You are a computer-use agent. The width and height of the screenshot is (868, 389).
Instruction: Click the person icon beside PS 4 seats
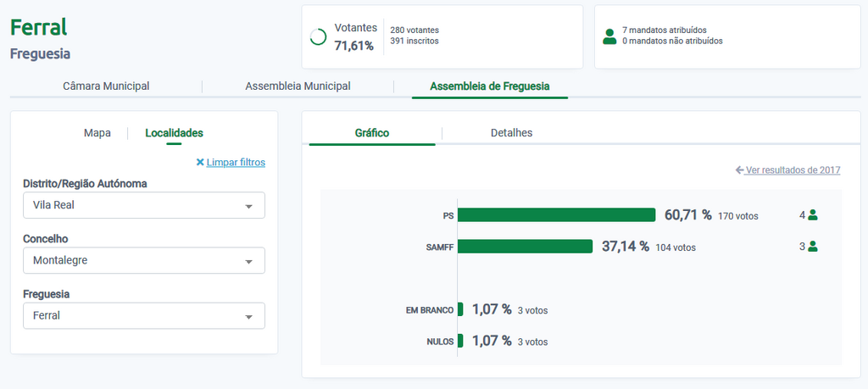[813, 215]
